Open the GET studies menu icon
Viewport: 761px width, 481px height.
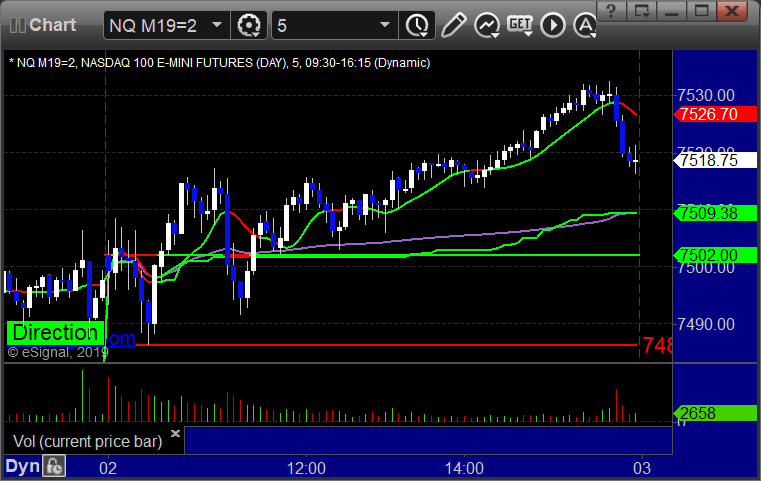tap(520, 25)
